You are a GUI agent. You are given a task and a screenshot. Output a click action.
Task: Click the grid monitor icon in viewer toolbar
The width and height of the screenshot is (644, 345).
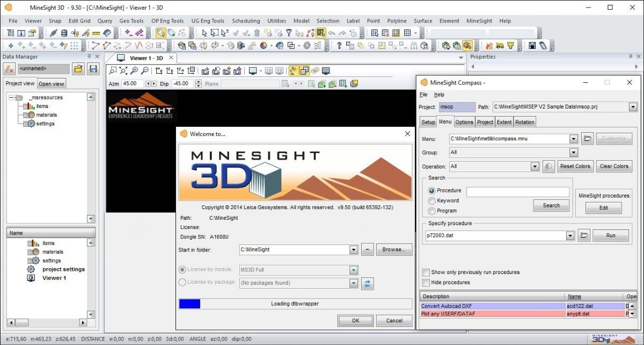(326, 70)
